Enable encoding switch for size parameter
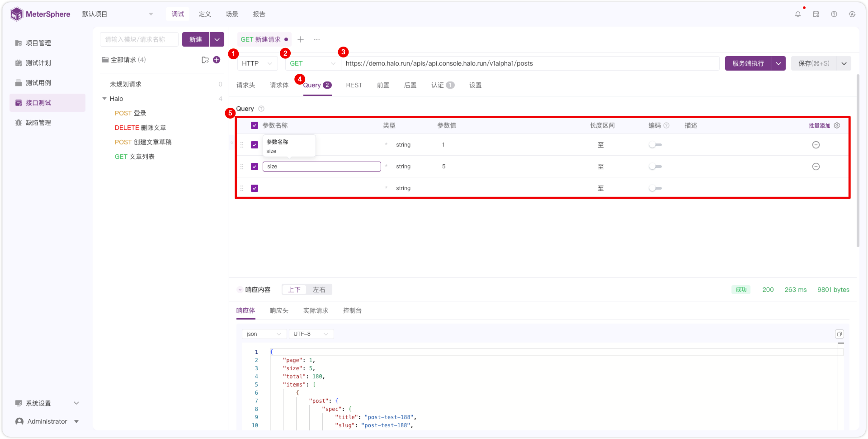Viewport: 868px width, 439px height. tap(655, 167)
